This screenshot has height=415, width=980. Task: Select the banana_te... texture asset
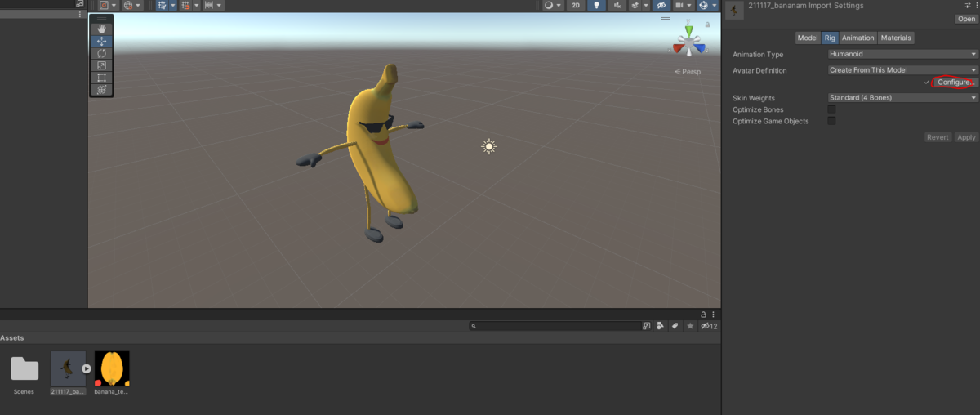coord(112,374)
